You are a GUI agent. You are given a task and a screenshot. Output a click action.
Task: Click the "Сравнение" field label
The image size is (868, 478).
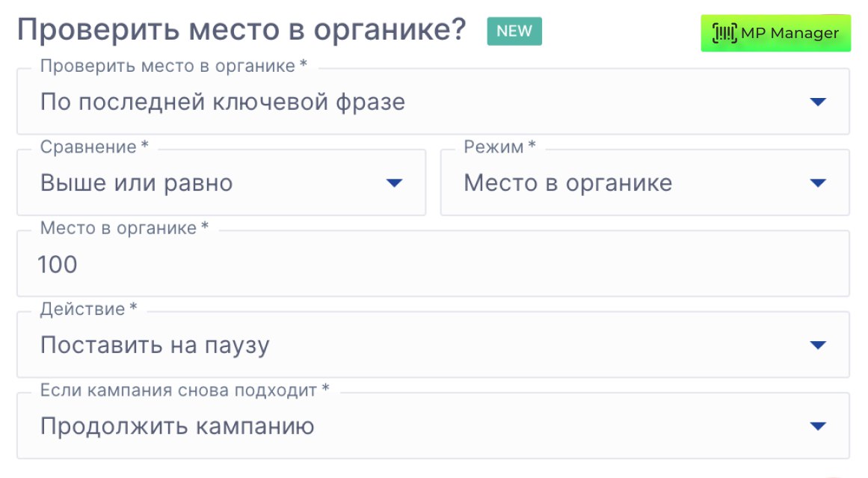[88, 147]
